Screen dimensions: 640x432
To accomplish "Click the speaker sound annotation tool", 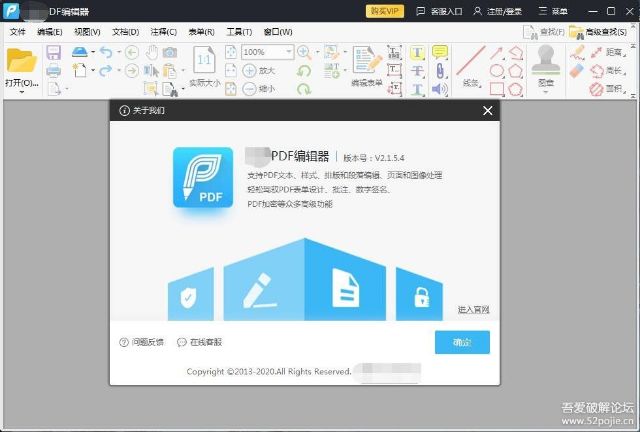I will [440, 89].
